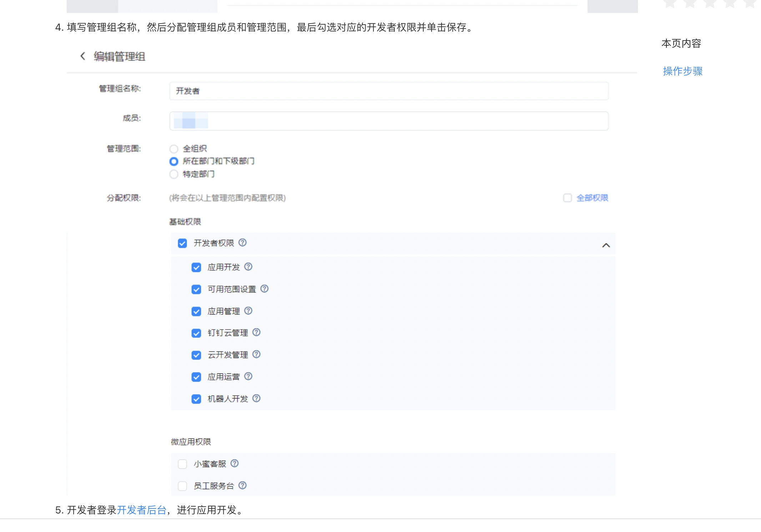Open help icon next to 钉钉云管理
761x532 pixels.
[x=256, y=332]
